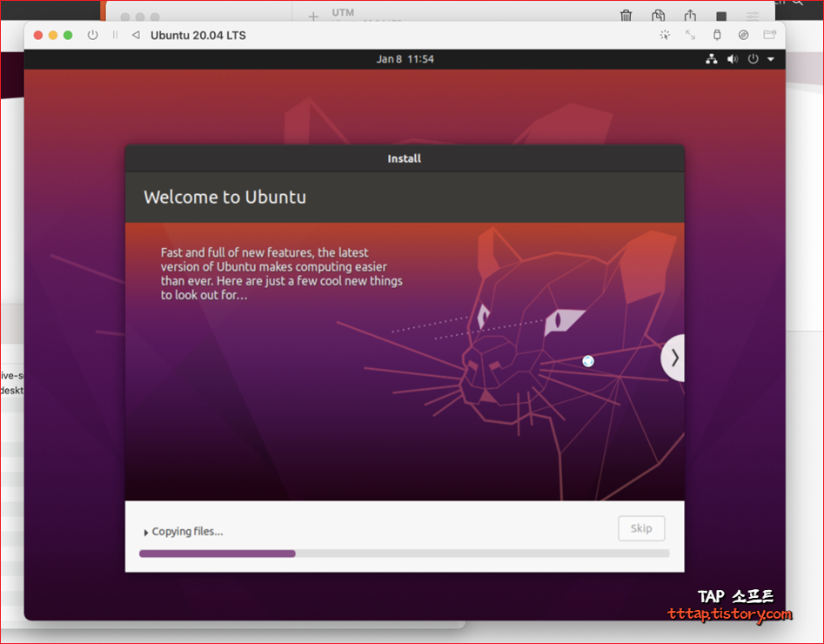Click the plus icon in the back UTM window
Viewport: 824px width, 644px height.
click(313, 17)
